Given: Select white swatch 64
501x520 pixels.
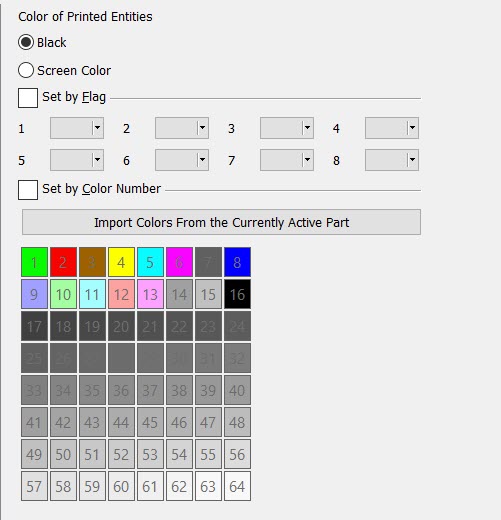Looking at the screenshot, I should [237, 486].
